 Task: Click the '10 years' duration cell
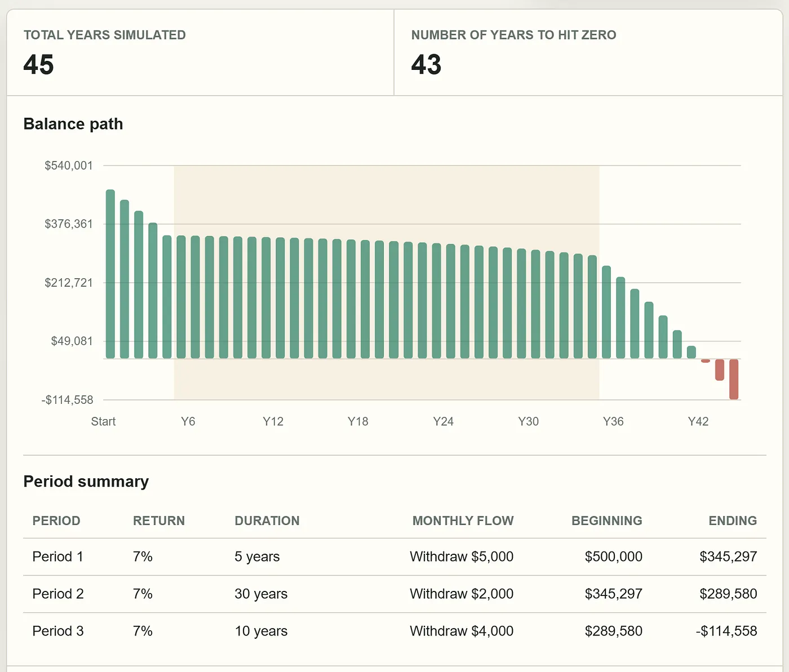click(x=261, y=631)
